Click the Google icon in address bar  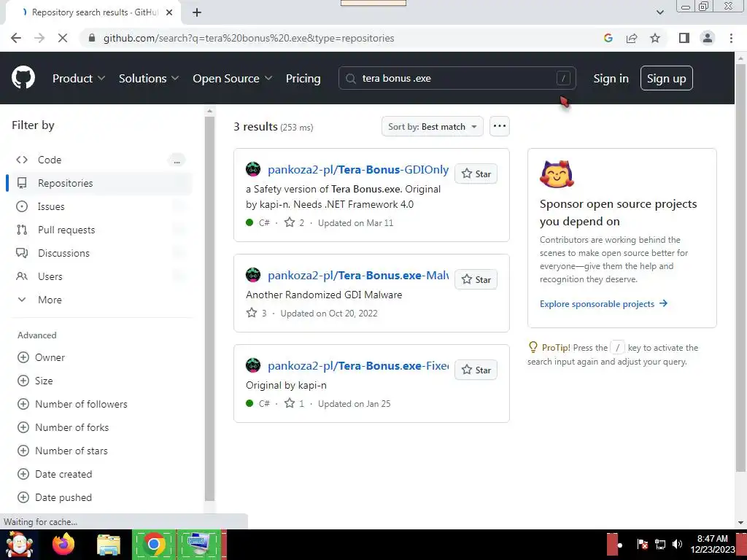[x=608, y=38]
